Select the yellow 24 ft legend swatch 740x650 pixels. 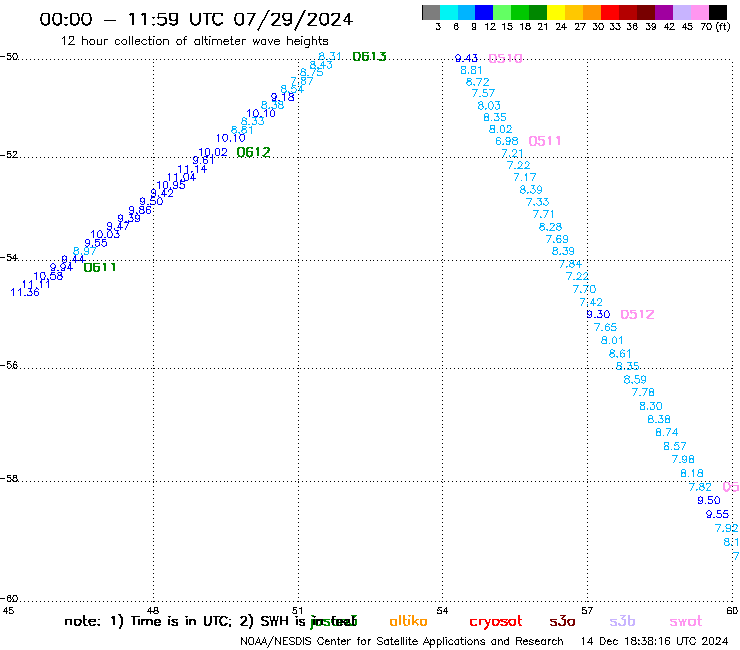click(x=556, y=12)
